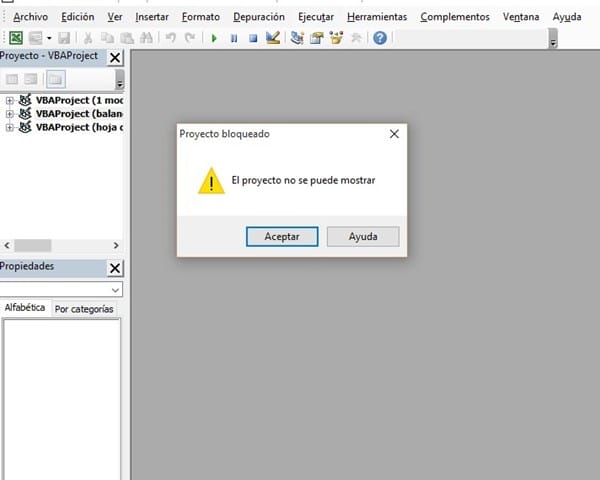Image resolution: width=600 pixels, height=480 pixels.
Task: Open the Ver menu
Action: [115, 17]
